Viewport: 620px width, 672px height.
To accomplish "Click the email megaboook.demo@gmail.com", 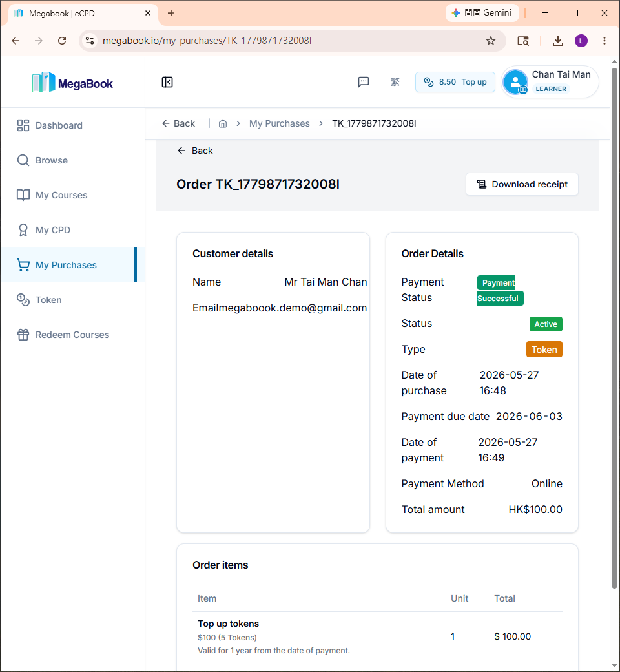I will (292, 308).
